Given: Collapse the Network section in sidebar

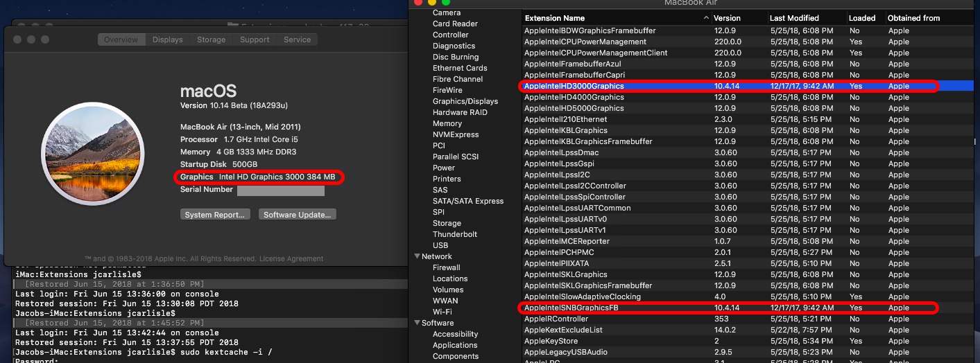Looking at the screenshot, I should pyautogui.click(x=417, y=256).
